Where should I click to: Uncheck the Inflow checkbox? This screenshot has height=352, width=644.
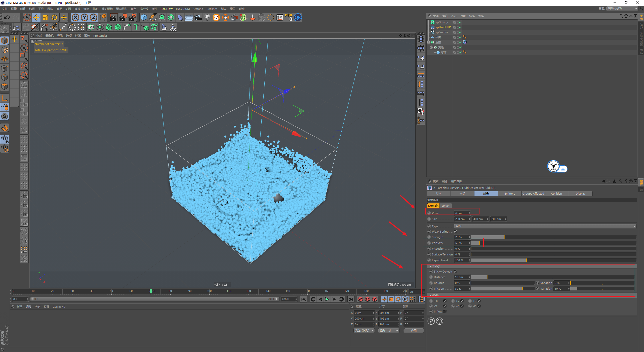445,312
